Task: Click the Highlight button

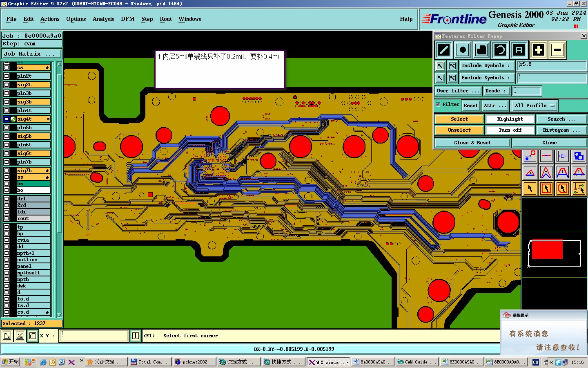Action: point(510,119)
